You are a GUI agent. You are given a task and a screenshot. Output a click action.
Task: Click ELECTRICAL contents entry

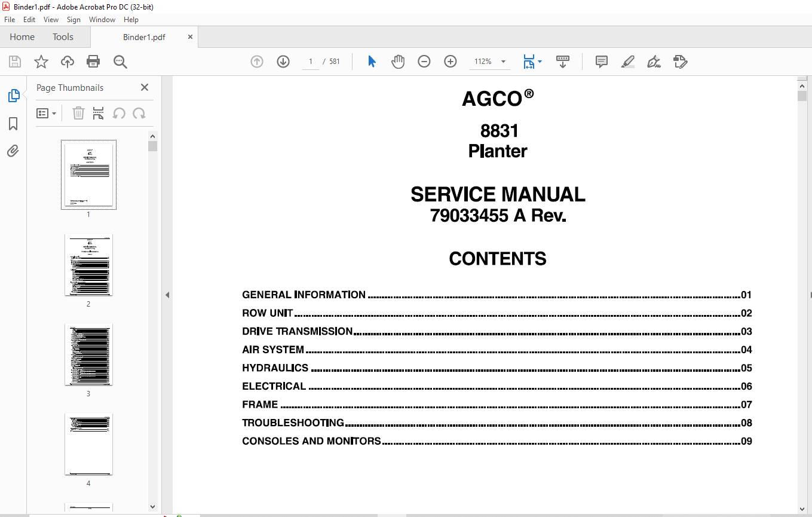click(497, 386)
